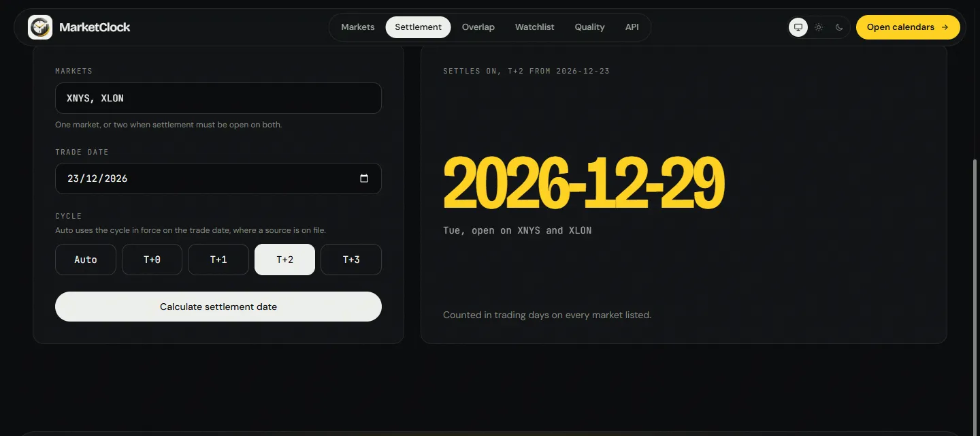Open the API tab
Viewport: 980px width, 436px height.
(x=632, y=27)
